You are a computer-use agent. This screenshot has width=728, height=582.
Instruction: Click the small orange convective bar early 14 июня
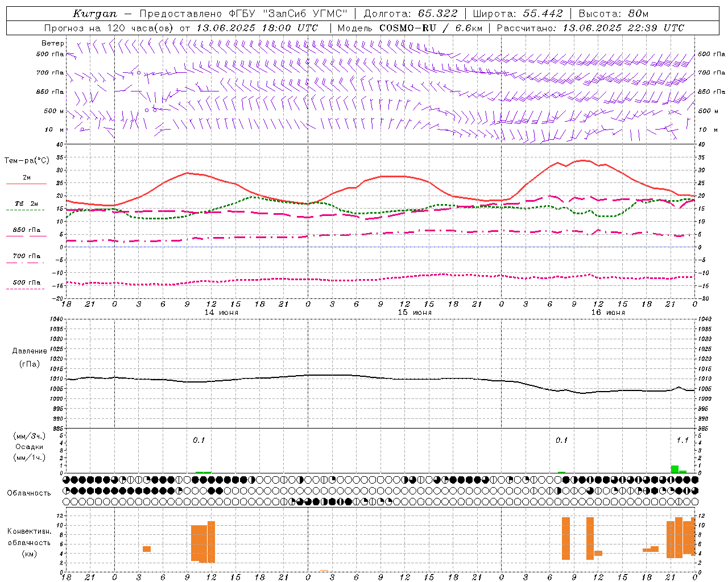[x=147, y=548]
